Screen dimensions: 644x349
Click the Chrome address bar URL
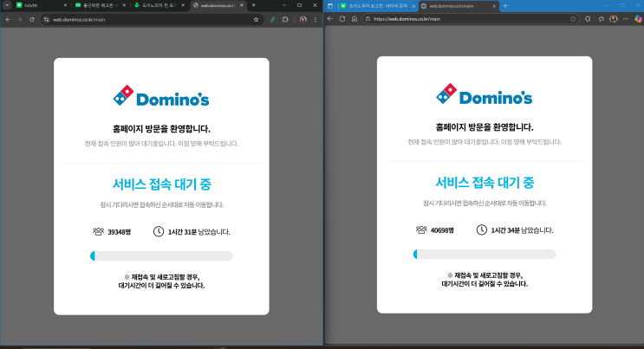tap(79, 19)
